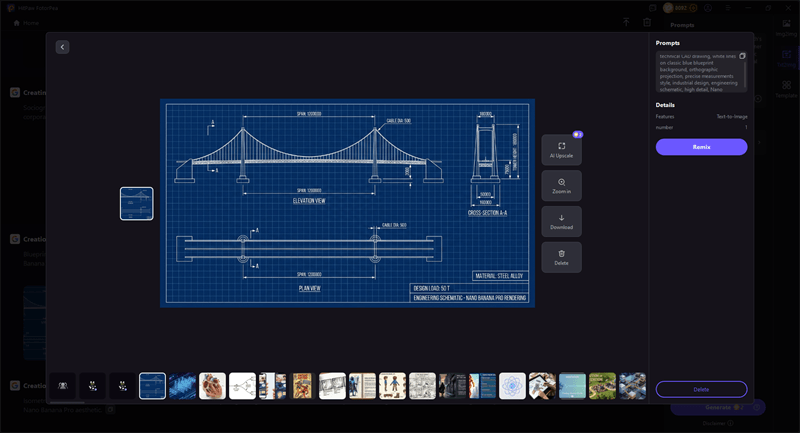800x433 pixels.
Task: Open the anatomical heart thumbnail
Action: click(212, 386)
